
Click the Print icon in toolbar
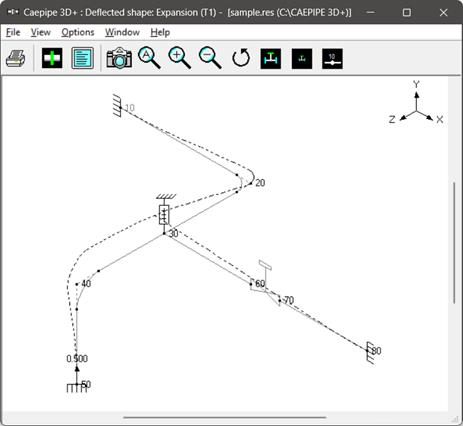point(16,59)
